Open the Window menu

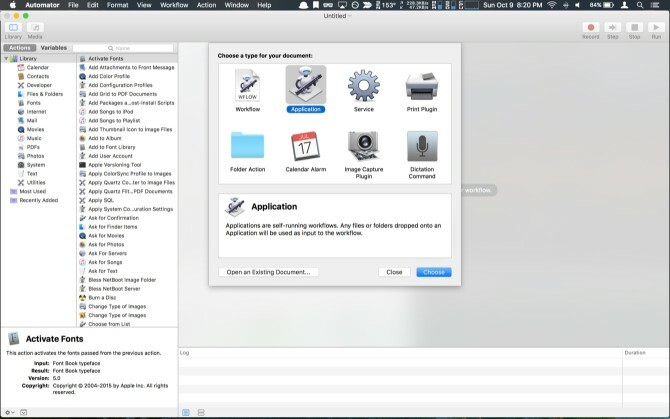pos(237,5)
